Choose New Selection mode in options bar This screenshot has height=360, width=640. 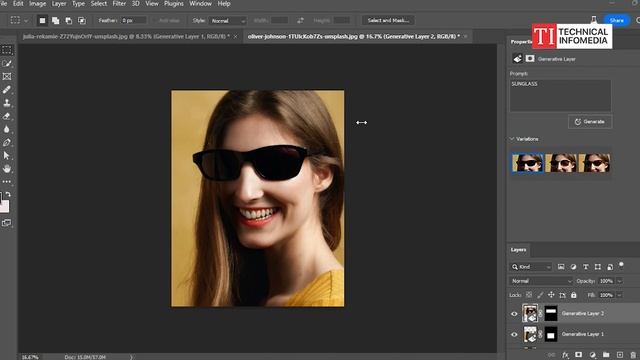click(42, 20)
